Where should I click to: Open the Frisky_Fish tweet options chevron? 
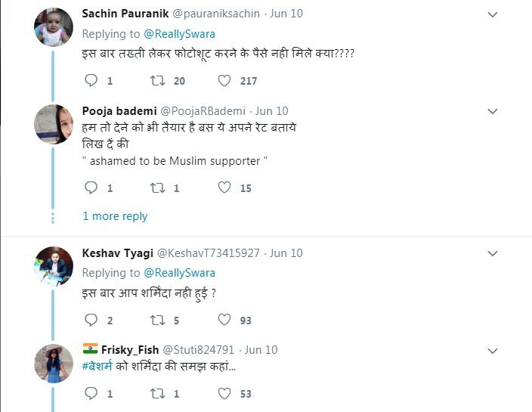pos(493,351)
